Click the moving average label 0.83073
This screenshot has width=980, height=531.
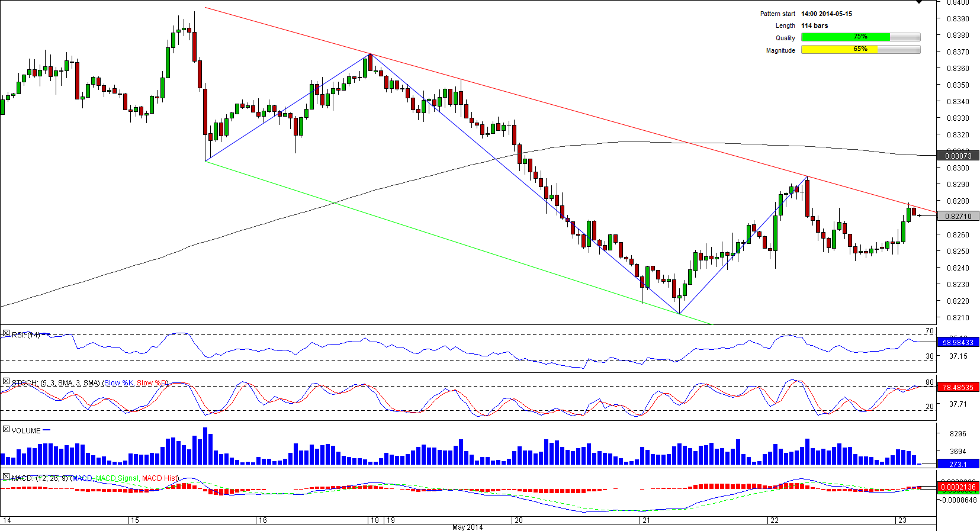point(958,156)
